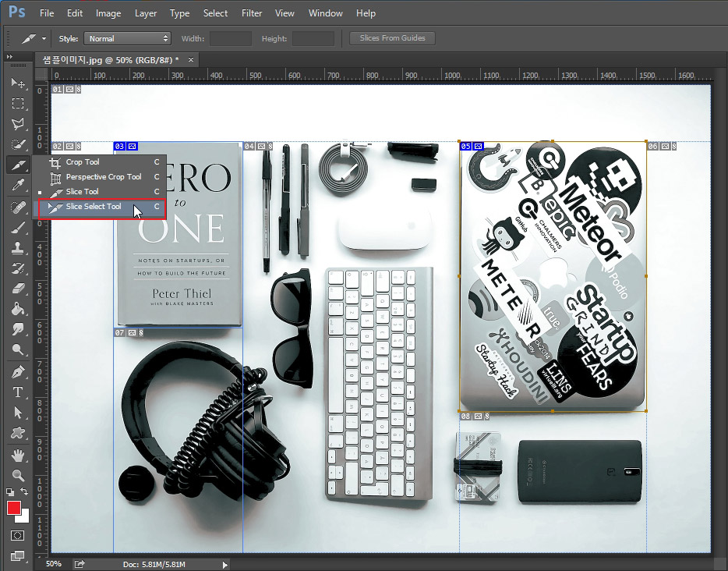Toggle Quick Mask mode
This screenshot has width=728, height=571.
click(18, 535)
